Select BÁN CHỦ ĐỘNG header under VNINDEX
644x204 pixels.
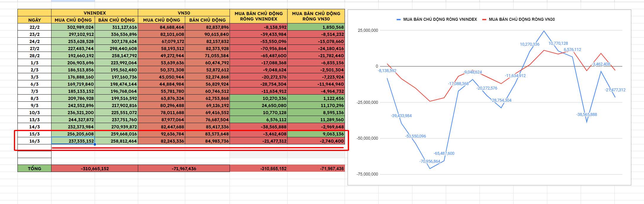click(x=116, y=20)
